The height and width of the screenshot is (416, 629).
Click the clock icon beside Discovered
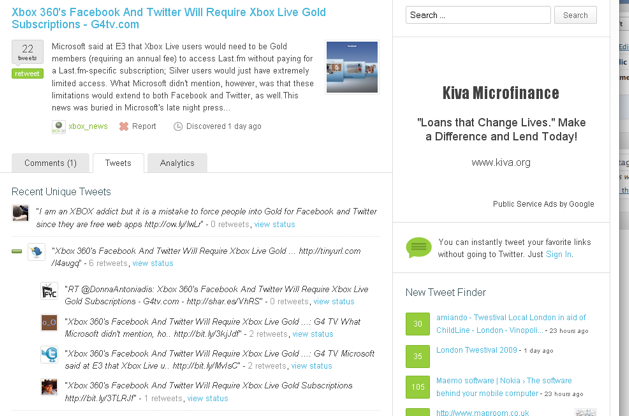(x=178, y=127)
